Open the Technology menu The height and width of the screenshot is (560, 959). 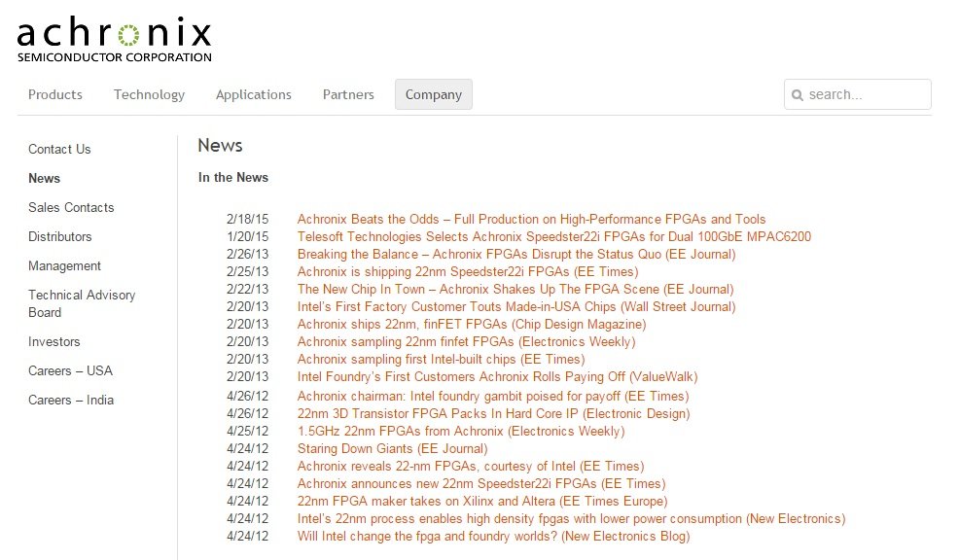(149, 94)
